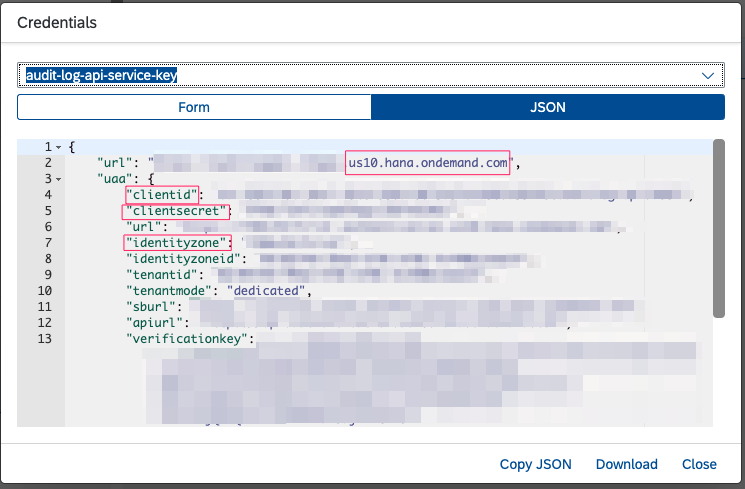Place cursor on the "clientsecret" key
Viewport: 745px width, 489px height.
tap(177, 211)
